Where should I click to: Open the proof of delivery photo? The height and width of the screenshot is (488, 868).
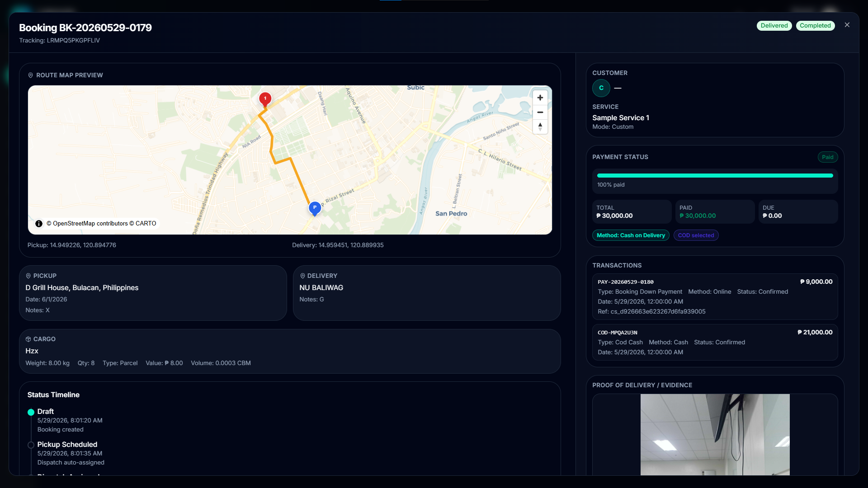(x=715, y=434)
